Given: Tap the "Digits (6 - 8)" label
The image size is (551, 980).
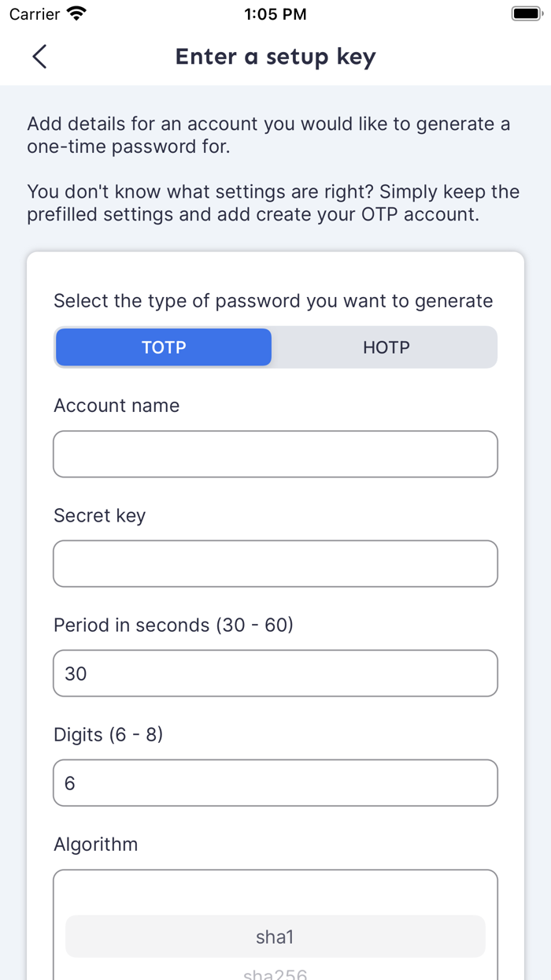Looking at the screenshot, I should pyautogui.click(x=108, y=734).
